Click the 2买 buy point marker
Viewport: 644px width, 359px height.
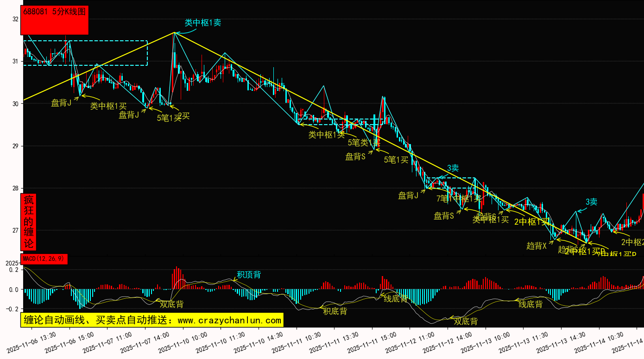pos(183,116)
